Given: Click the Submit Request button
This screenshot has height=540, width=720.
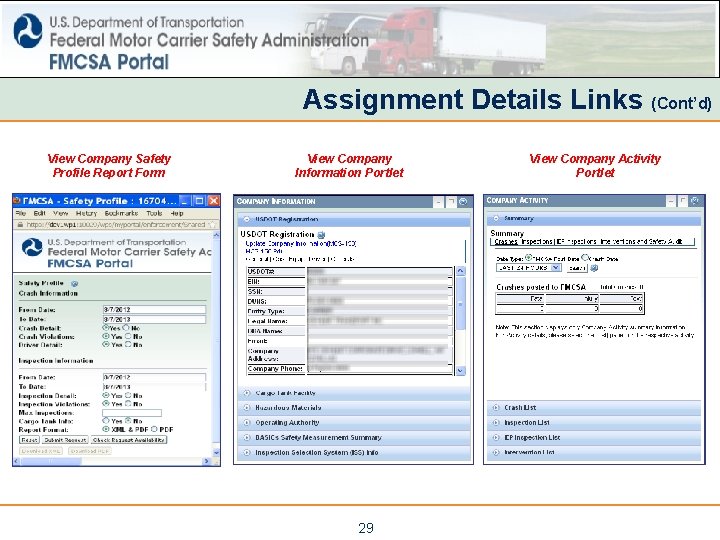Looking at the screenshot, I should coord(65,440).
